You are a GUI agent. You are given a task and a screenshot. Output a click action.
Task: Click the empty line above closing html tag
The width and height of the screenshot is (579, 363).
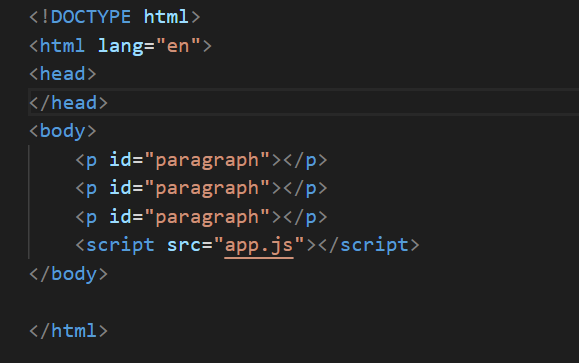coord(304,302)
